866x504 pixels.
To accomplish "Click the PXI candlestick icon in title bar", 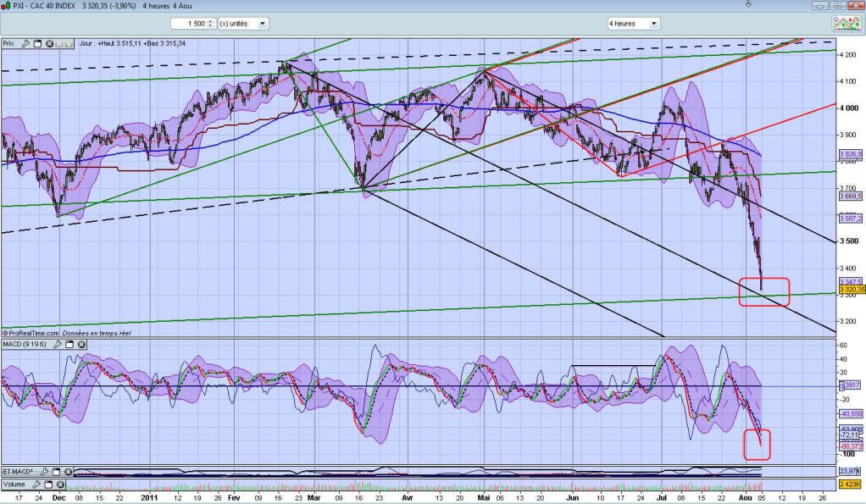I will coord(7,5).
